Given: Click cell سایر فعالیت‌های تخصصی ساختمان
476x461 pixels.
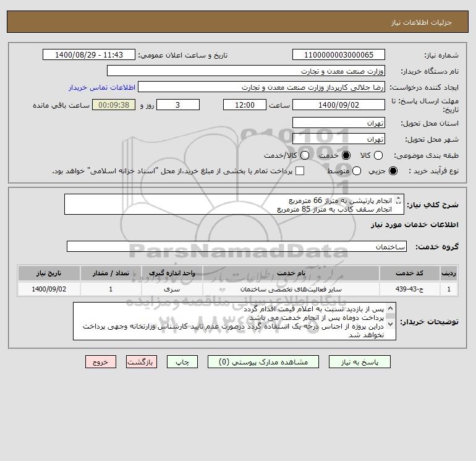Looking at the screenshot, I should coord(291,289).
